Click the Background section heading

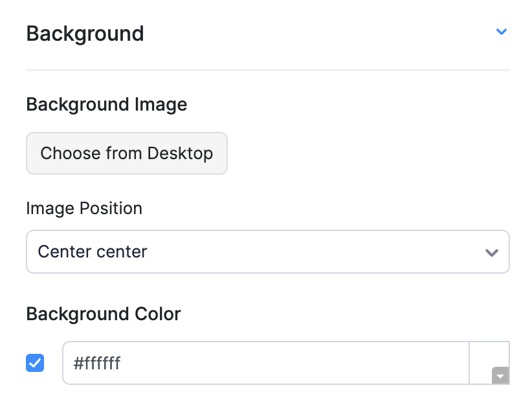[x=85, y=34]
